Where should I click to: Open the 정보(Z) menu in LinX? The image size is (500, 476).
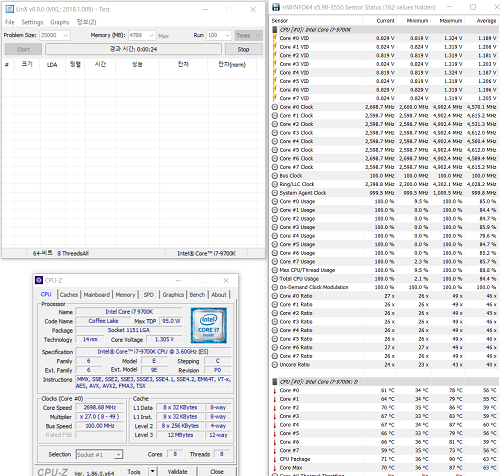86,22
